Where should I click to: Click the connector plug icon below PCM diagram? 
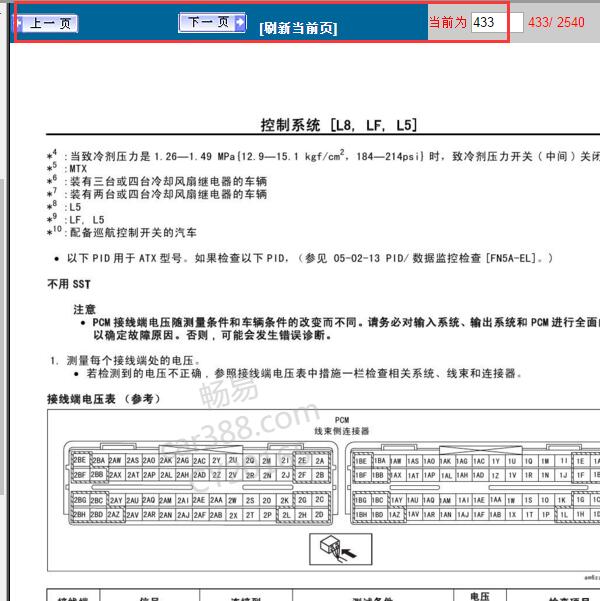point(340,549)
